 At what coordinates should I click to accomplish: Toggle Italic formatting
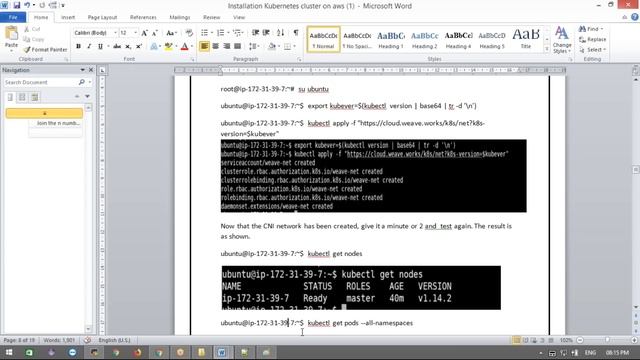pos(89,47)
